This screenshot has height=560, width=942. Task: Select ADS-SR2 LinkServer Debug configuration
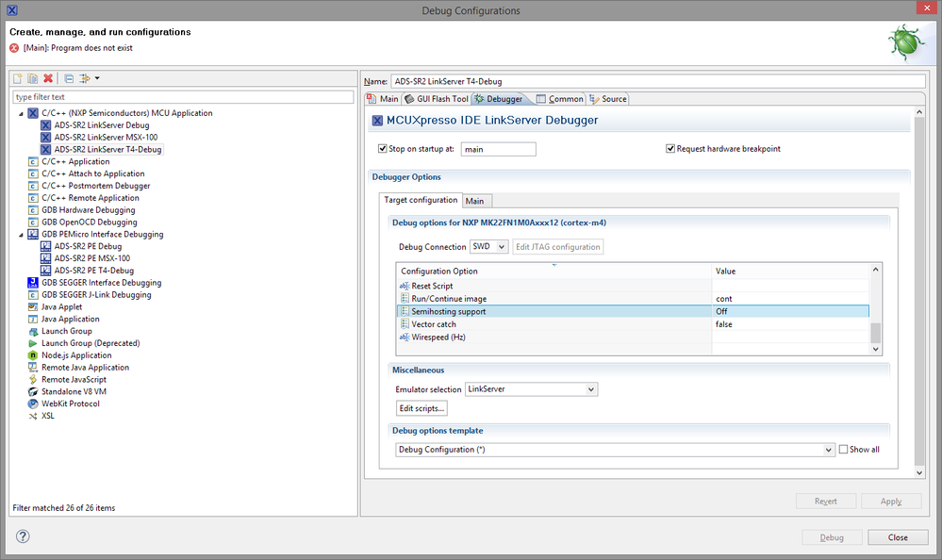pos(102,125)
